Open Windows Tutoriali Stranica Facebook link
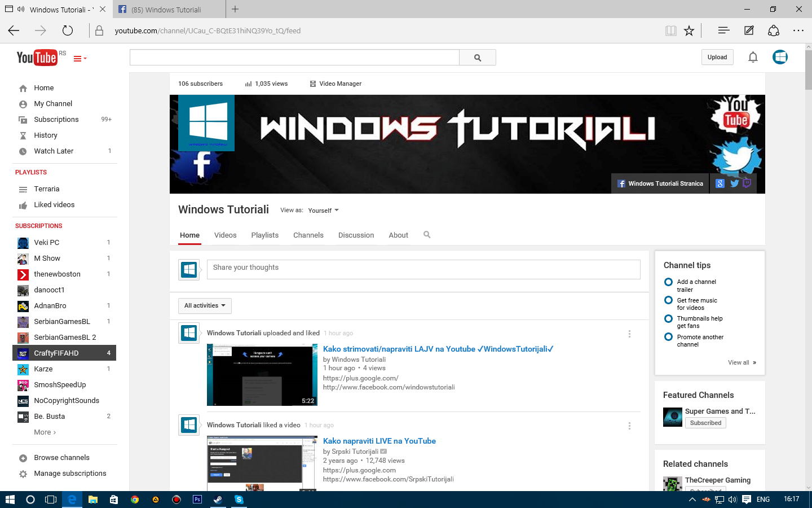The image size is (812, 508). point(660,183)
